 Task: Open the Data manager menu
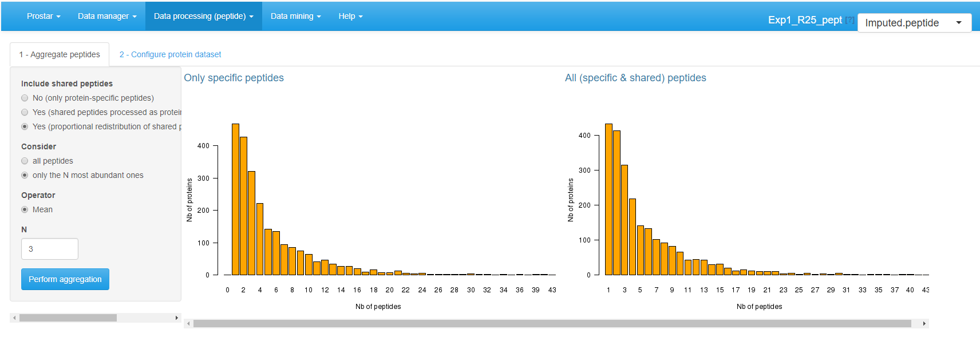click(x=107, y=16)
